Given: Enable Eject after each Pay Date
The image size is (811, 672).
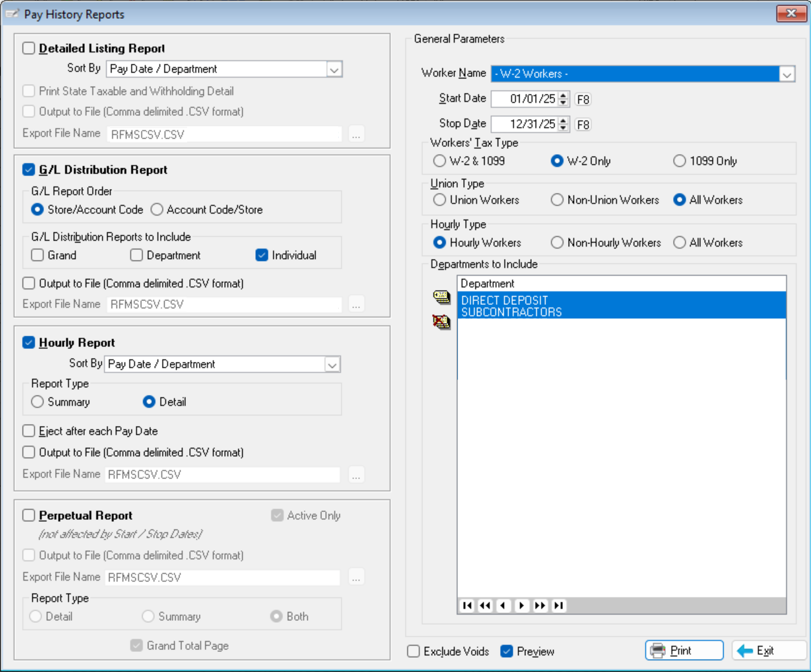Looking at the screenshot, I should click(29, 431).
